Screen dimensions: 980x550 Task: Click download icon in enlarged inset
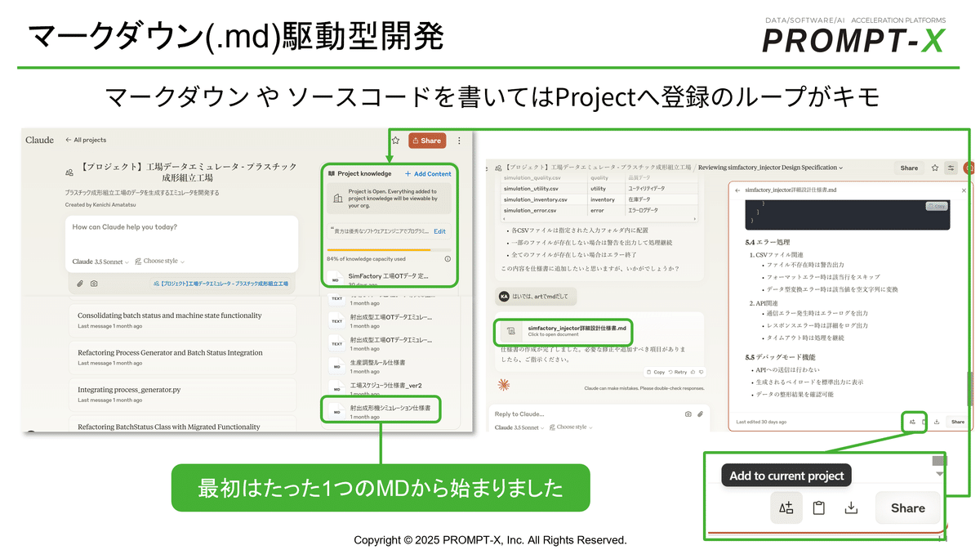tap(851, 508)
